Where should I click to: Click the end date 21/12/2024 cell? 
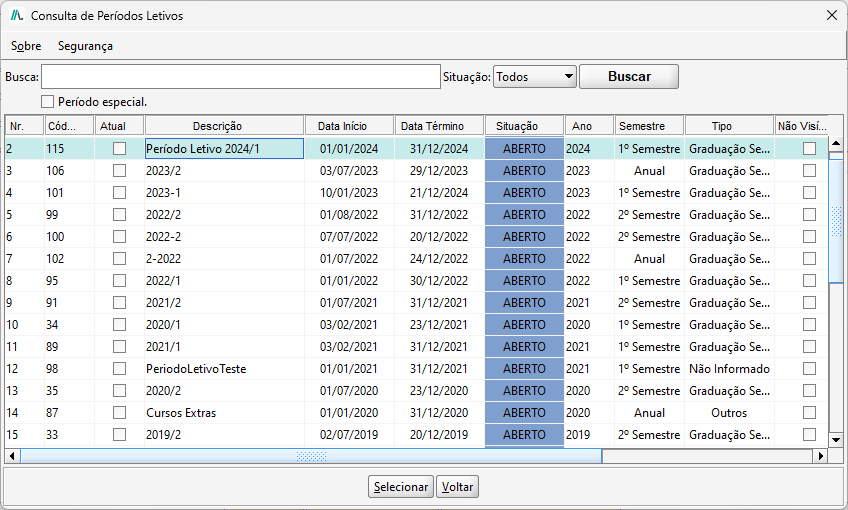(439, 193)
